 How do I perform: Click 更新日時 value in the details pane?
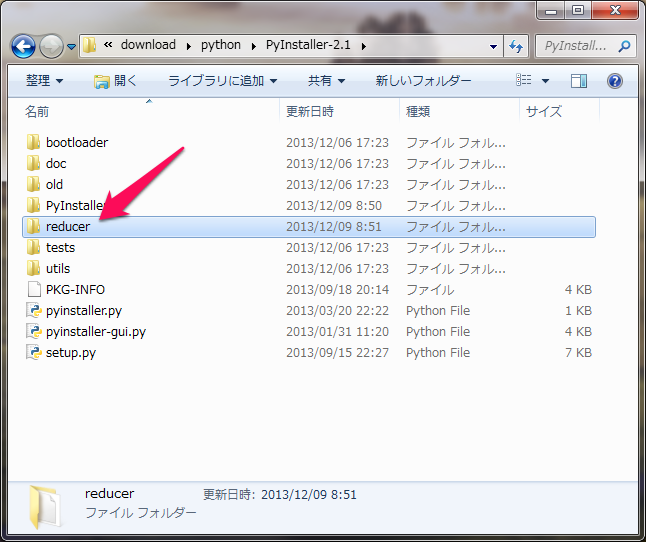tap(309, 494)
